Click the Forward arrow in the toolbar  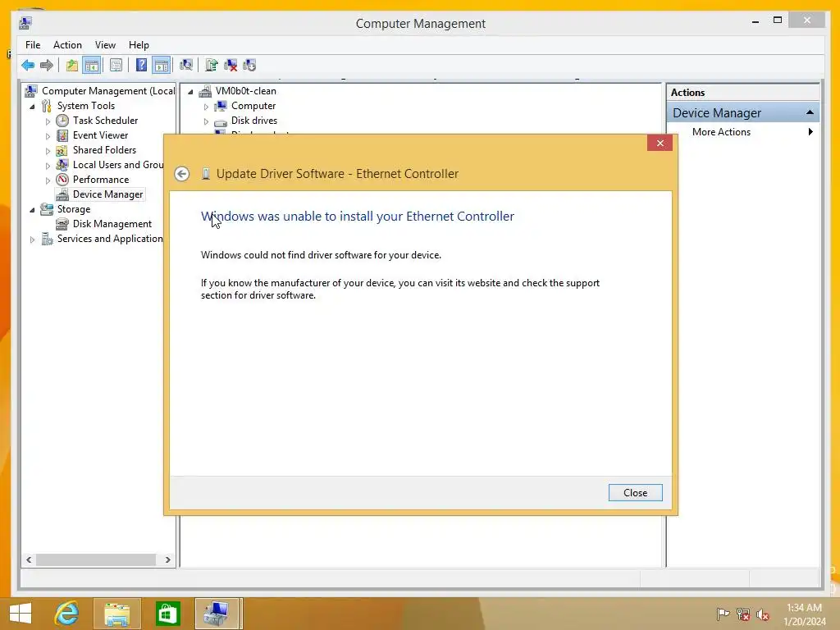point(47,66)
